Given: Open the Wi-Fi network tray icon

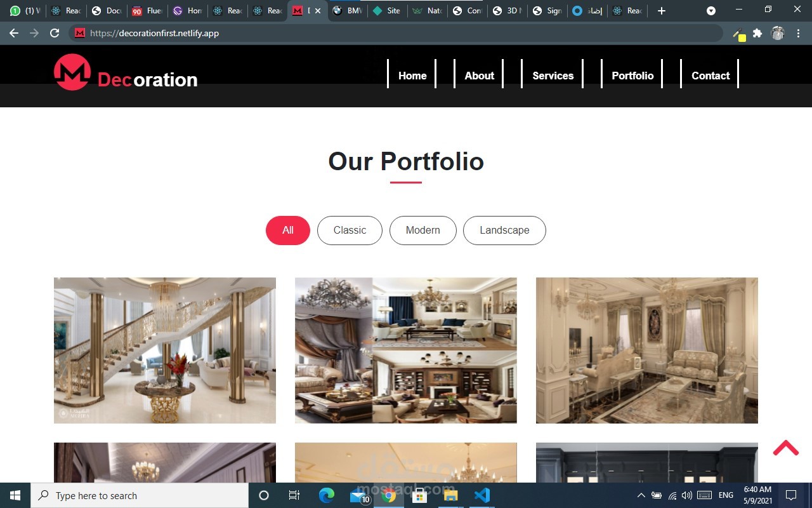Looking at the screenshot, I should [x=672, y=495].
